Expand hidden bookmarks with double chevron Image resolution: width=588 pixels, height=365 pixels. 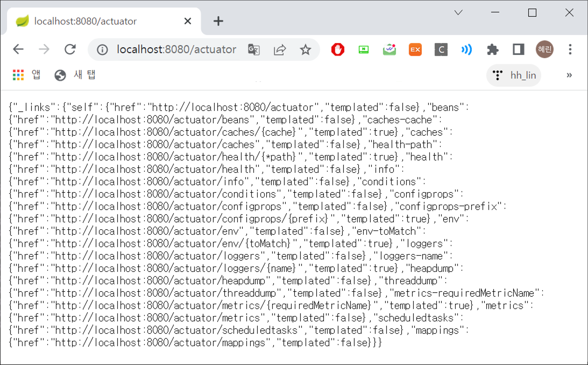coord(569,75)
